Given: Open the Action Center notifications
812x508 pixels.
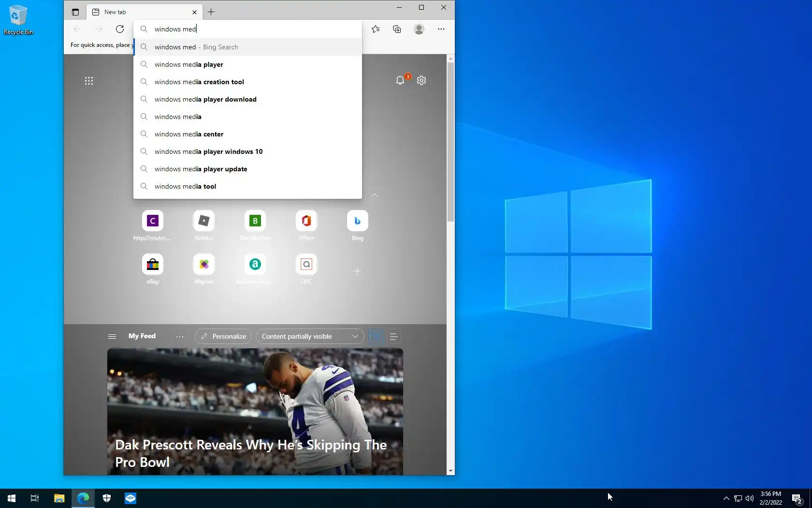Looking at the screenshot, I should click(x=797, y=498).
